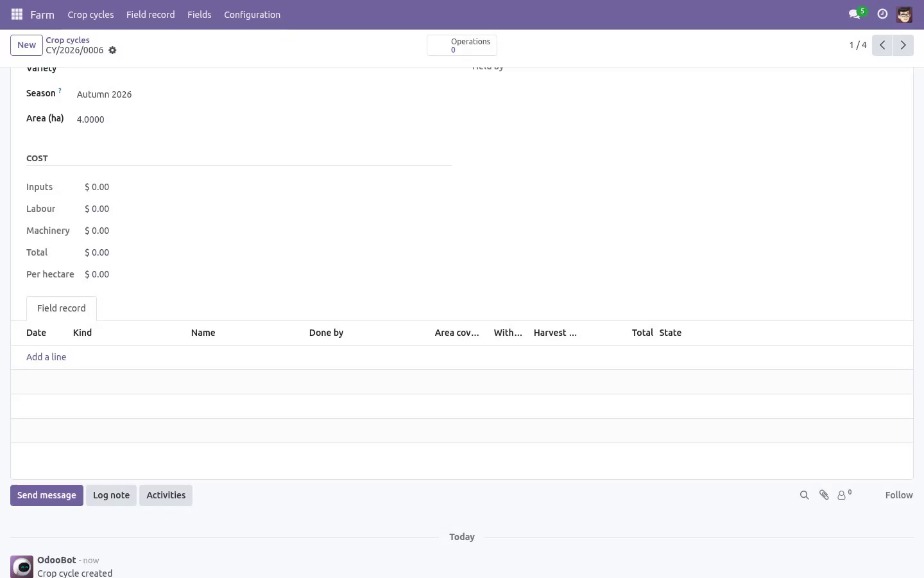Open the activities clock icon
The height and width of the screenshot is (578, 924).
coord(882,14)
